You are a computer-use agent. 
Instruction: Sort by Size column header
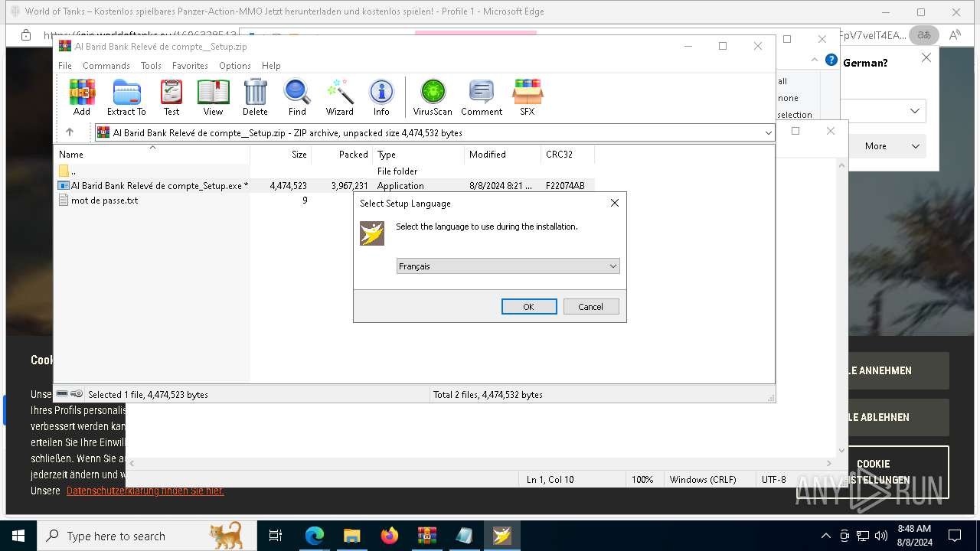[x=281, y=154]
